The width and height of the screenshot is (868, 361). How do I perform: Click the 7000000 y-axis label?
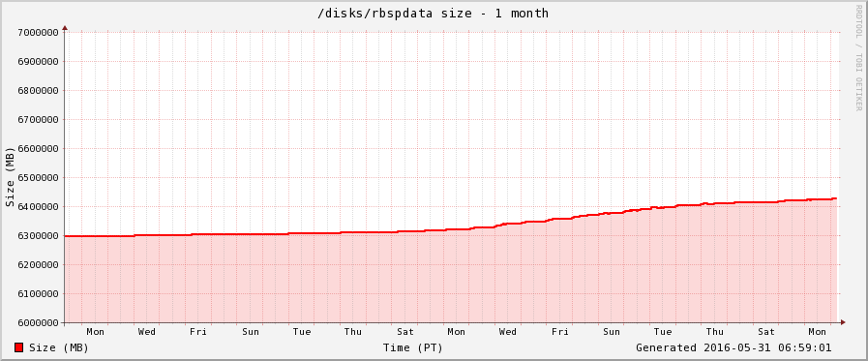pos(39,33)
